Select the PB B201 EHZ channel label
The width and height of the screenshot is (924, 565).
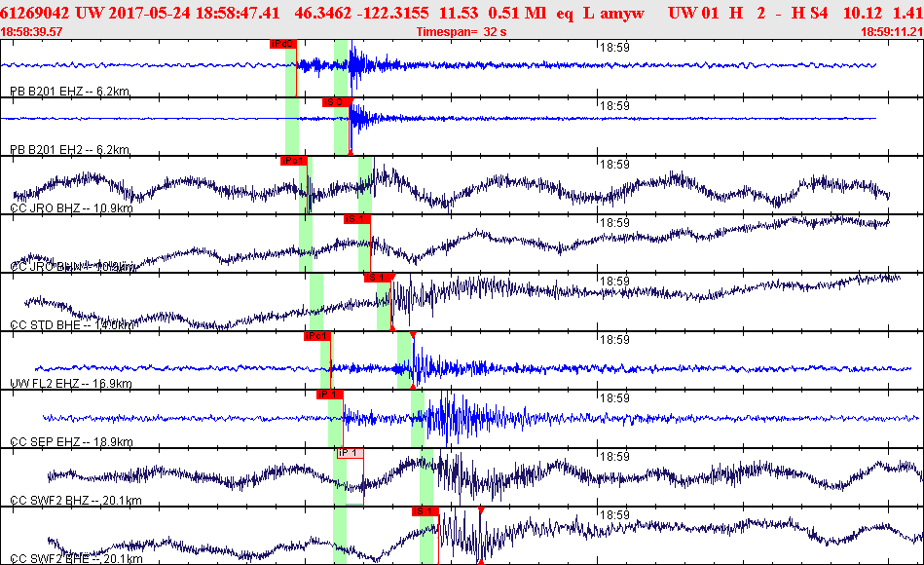pos(70,92)
